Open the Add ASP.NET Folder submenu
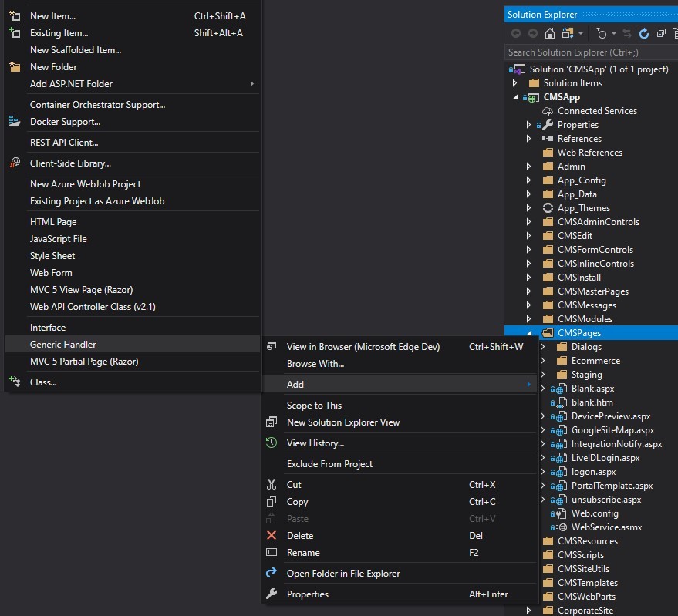 coord(133,84)
